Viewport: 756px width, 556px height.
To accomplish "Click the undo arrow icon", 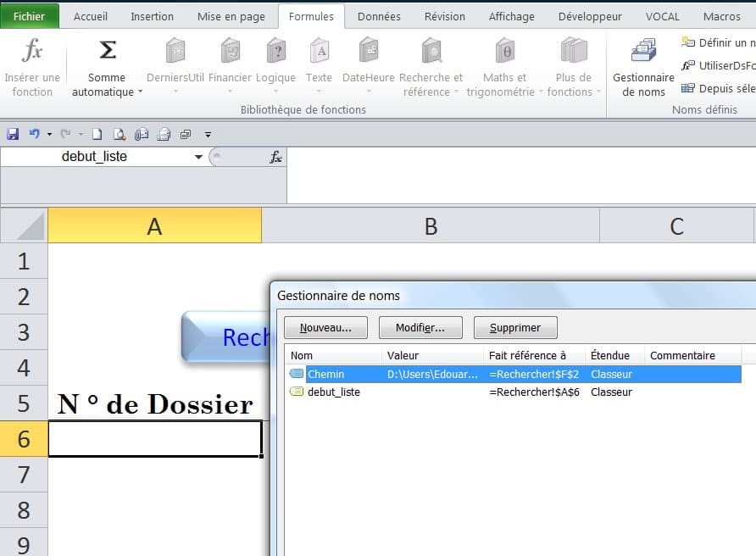I will coord(34,134).
